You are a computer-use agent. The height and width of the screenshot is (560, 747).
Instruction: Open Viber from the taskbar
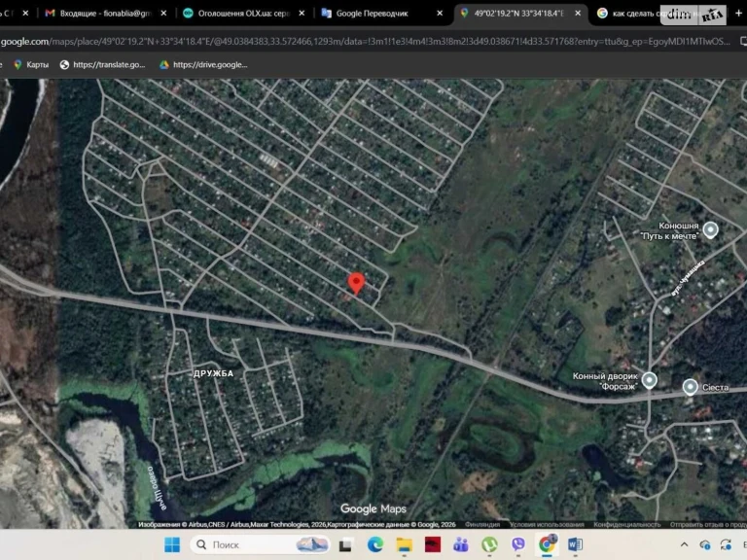(517, 544)
